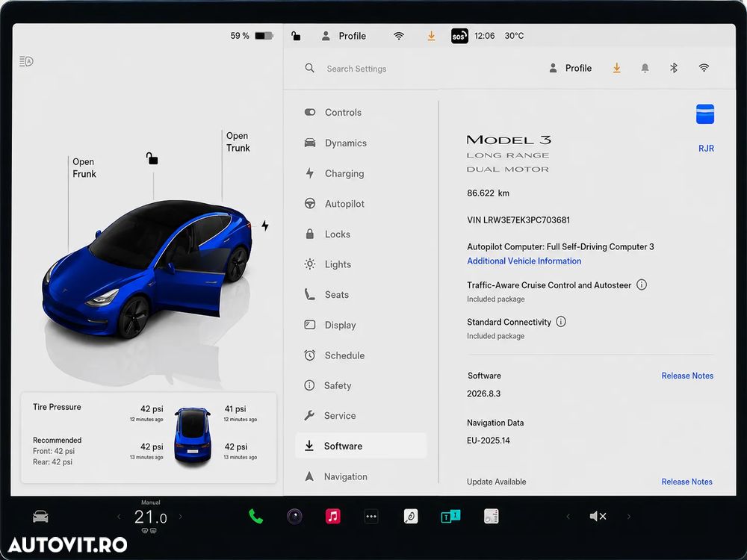Tap the muted speaker volume icon
This screenshot has width=747, height=560.
coord(598,516)
